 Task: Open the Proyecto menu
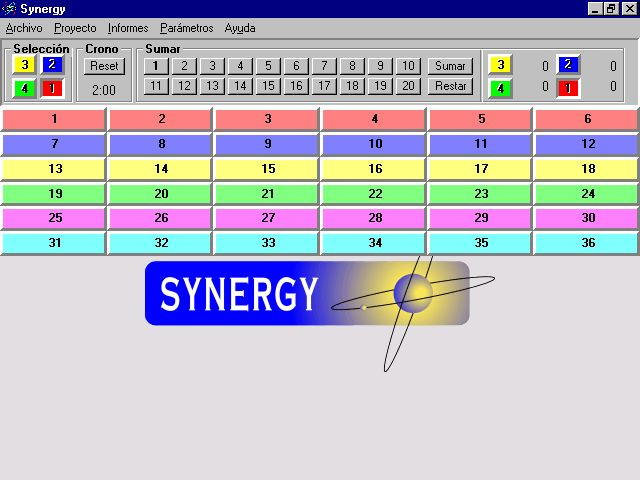pos(75,28)
